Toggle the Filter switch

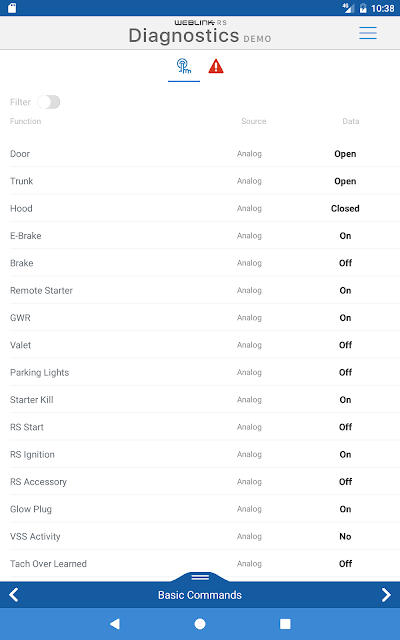(49, 102)
